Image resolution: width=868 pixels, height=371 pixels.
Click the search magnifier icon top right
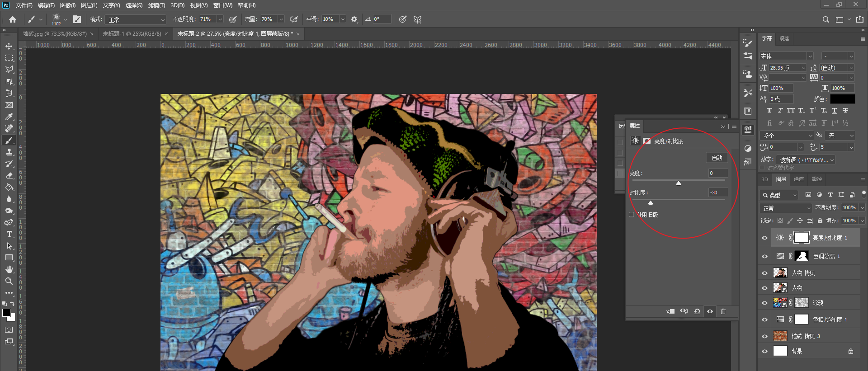pyautogui.click(x=826, y=19)
